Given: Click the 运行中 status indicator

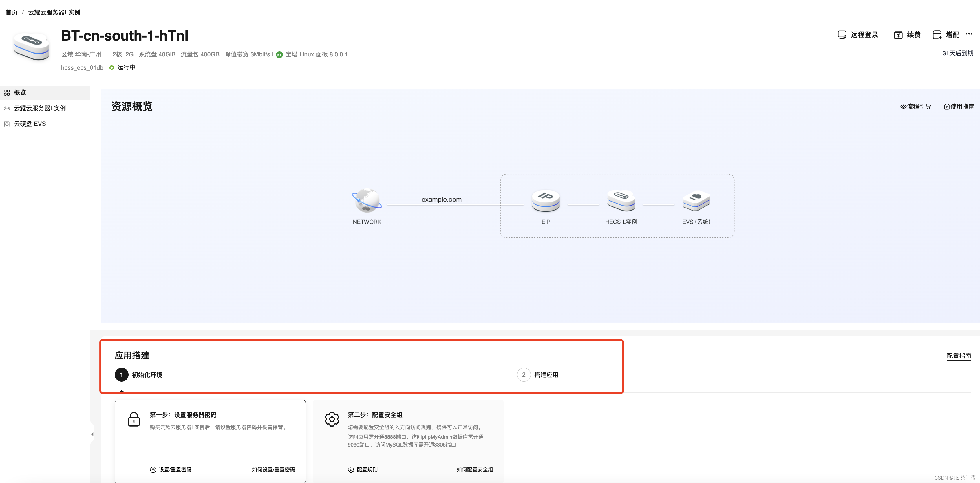Looking at the screenshot, I should (122, 67).
